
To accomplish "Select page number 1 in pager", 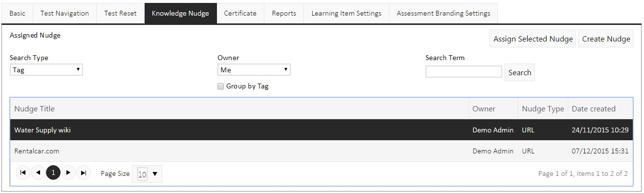I will click(53, 173).
